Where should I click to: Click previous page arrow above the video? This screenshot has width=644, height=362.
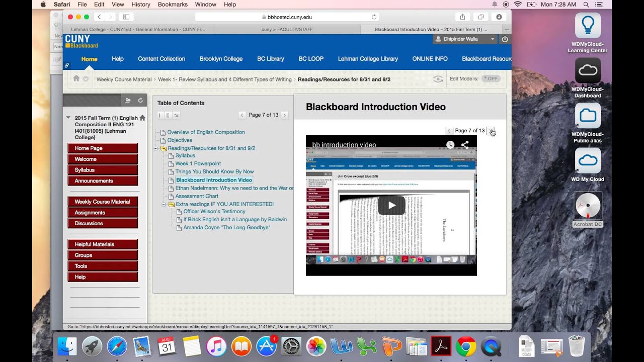[449, 131]
